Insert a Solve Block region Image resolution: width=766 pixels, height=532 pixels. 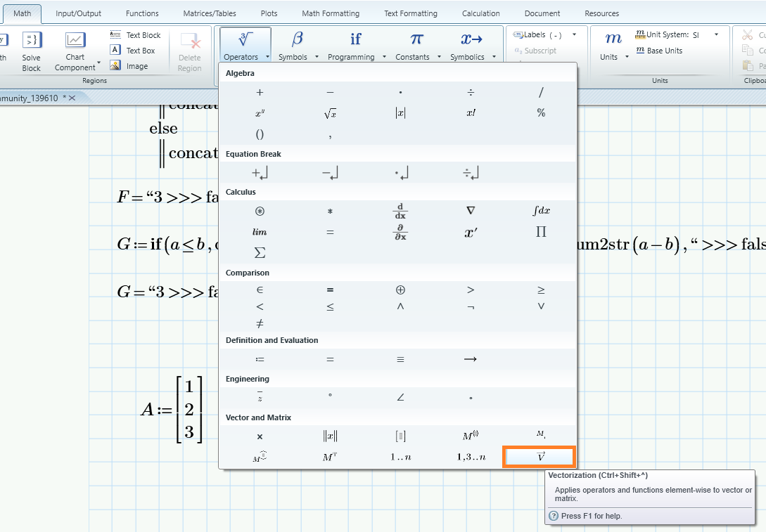(31, 49)
